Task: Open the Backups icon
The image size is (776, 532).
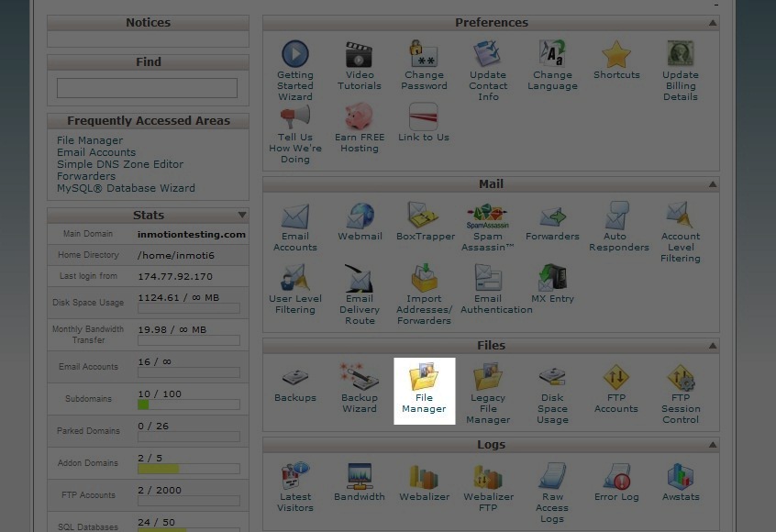Action: tap(295, 377)
